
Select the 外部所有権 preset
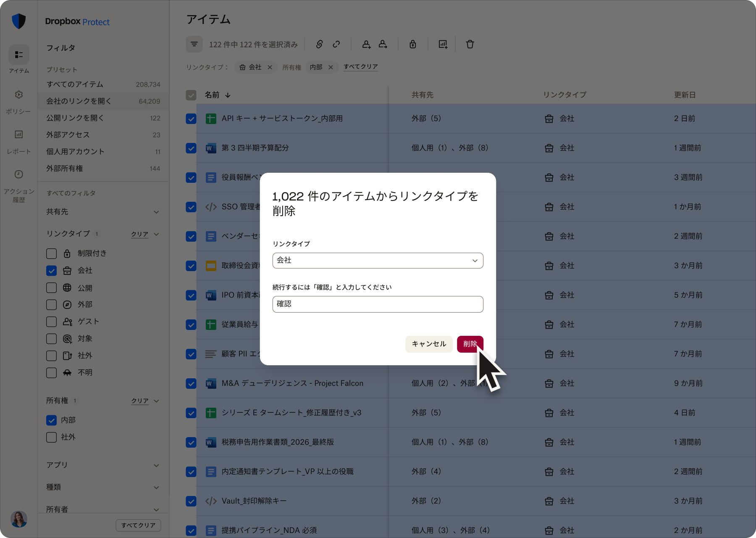coord(103,169)
